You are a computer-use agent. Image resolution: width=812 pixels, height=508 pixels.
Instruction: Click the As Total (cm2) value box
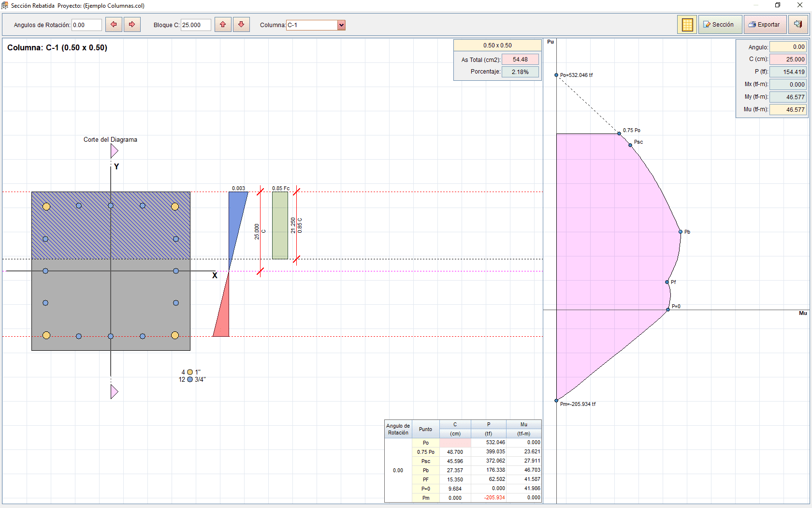(x=520, y=59)
